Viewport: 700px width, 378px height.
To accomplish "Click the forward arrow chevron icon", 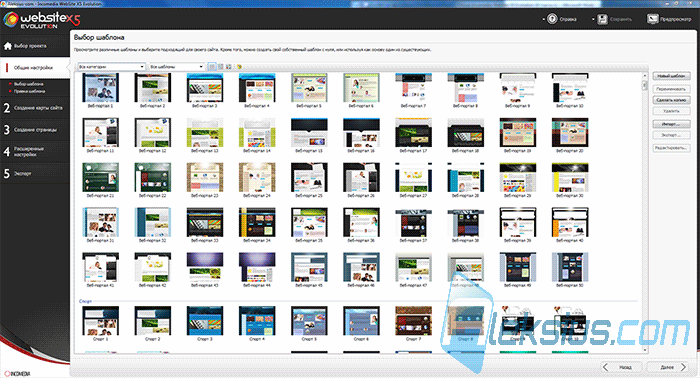I will [x=683, y=367].
